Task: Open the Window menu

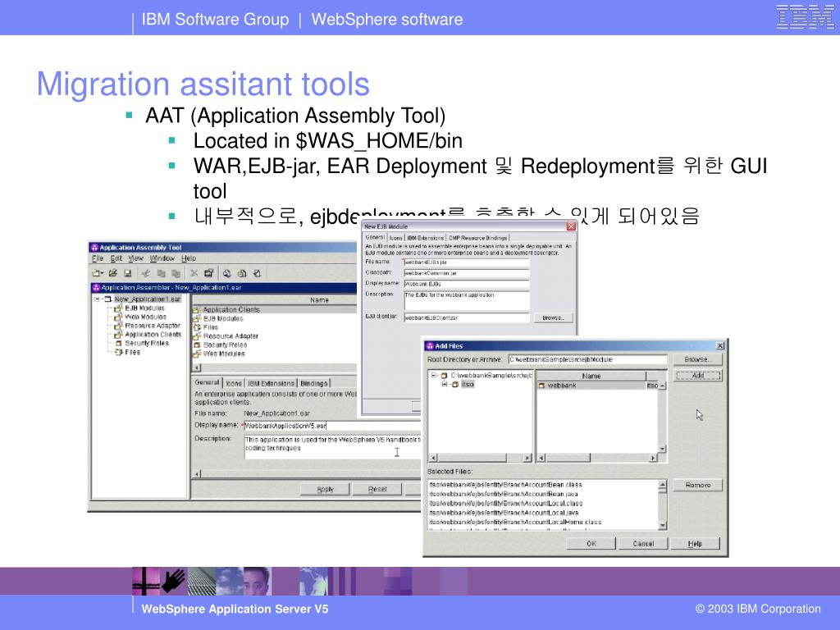Action: pos(162,258)
